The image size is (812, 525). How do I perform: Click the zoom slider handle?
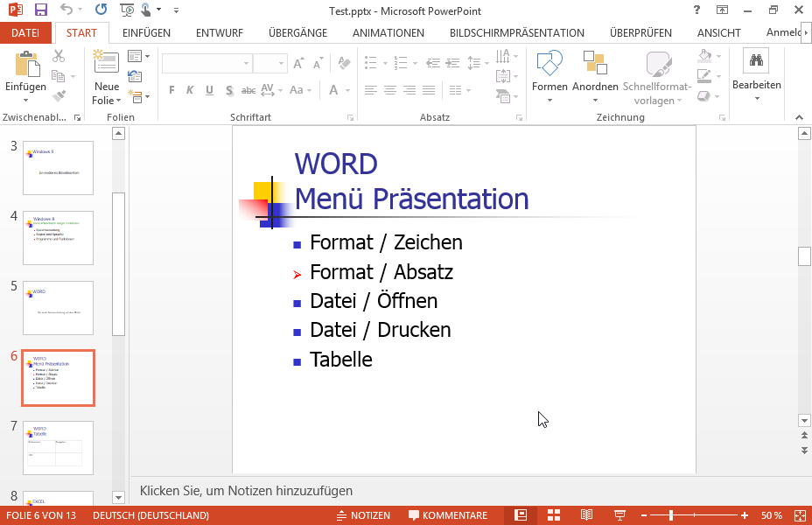point(670,515)
